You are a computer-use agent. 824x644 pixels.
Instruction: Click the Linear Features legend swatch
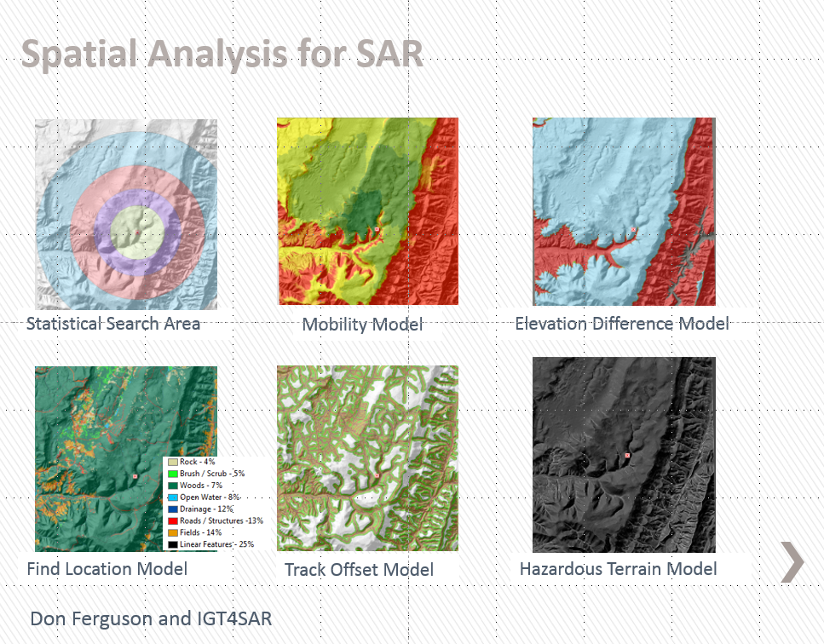[173, 544]
